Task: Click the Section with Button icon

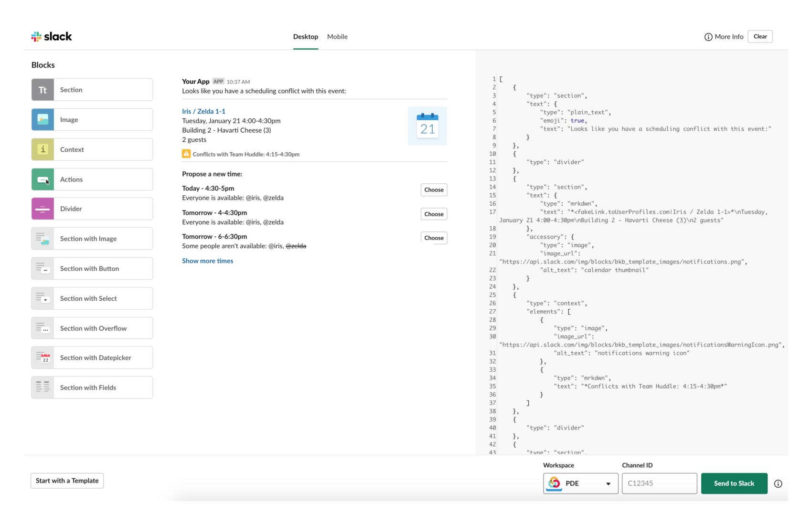Action: coord(43,269)
